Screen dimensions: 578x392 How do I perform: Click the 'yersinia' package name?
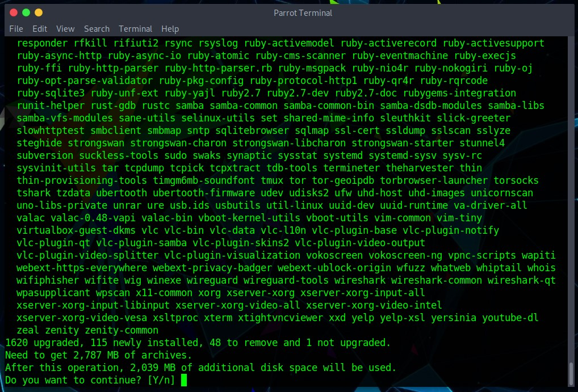point(454,318)
